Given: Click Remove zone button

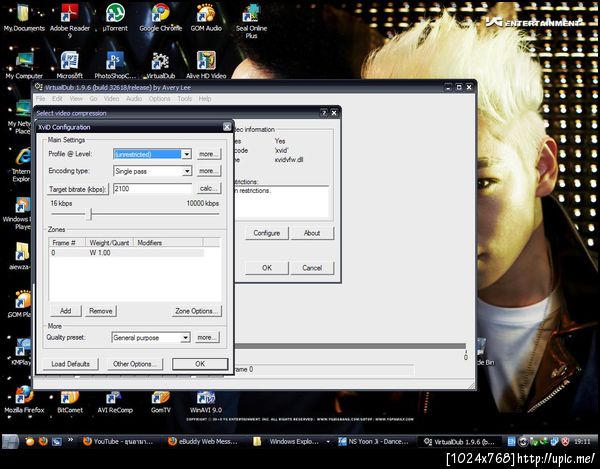Looking at the screenshot, I should 101,311.
